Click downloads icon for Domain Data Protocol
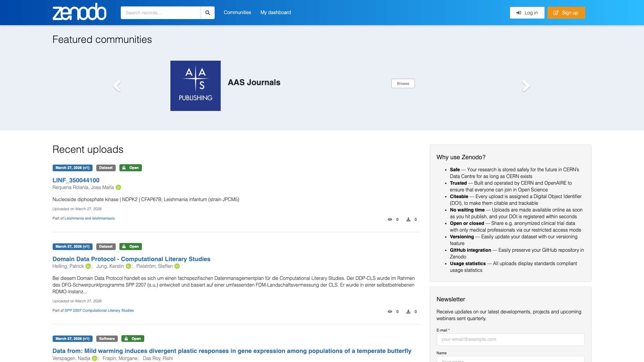This screenshot has width=644, height=362. [408, 312]
